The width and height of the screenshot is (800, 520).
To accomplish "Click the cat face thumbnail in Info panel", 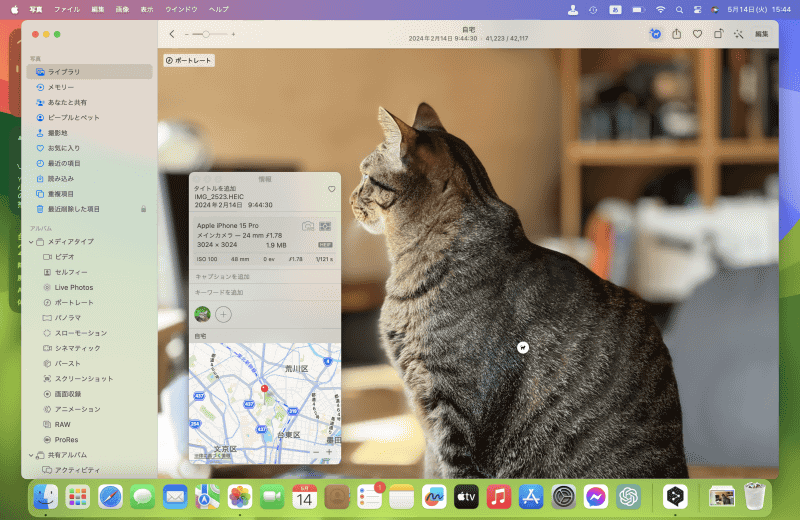I will 203,314.
